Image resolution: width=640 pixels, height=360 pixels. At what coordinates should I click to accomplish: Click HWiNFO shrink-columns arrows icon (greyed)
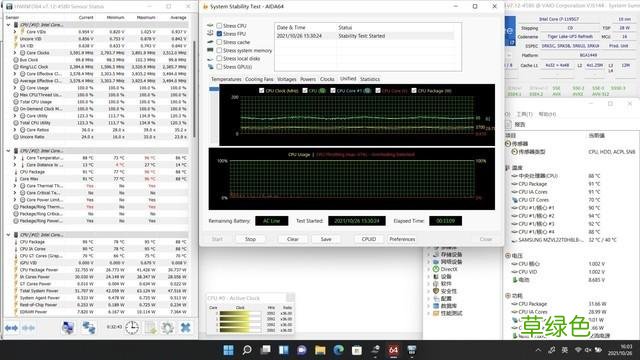pyautogui.click(x=28, y=328)
